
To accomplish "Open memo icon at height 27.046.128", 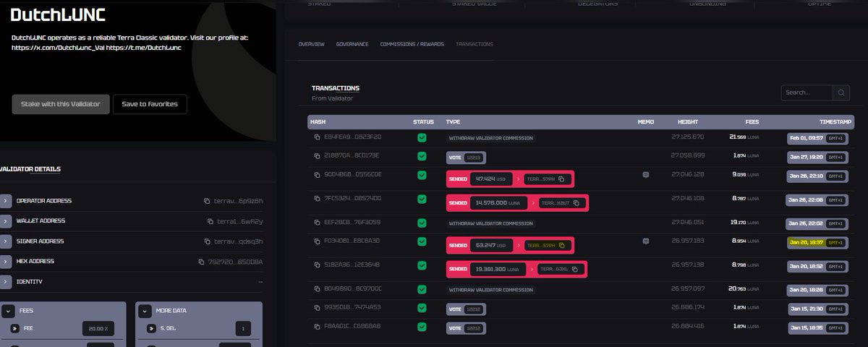I will coord(646,175).
